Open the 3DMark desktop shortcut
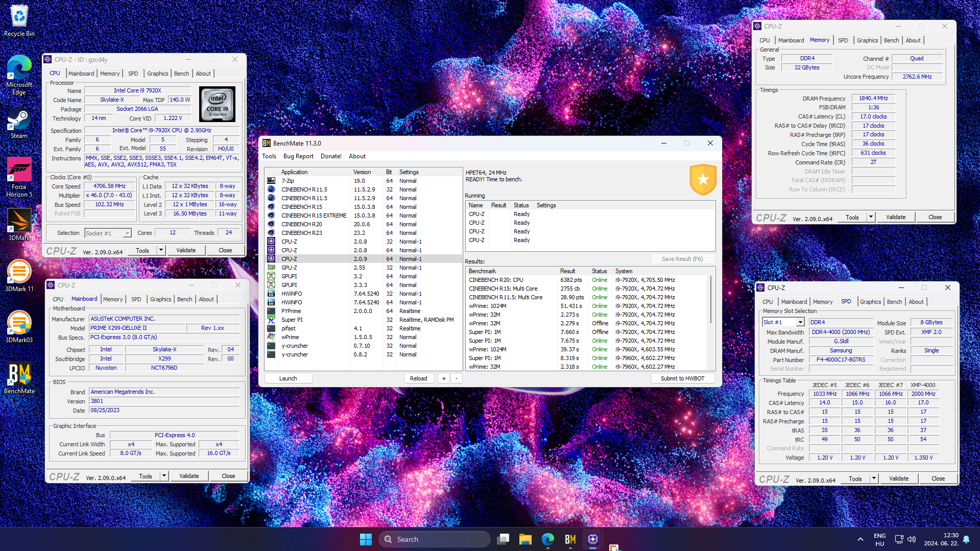Image resolution: width=980 pixels, height=551 pixels. coord(19,225)
